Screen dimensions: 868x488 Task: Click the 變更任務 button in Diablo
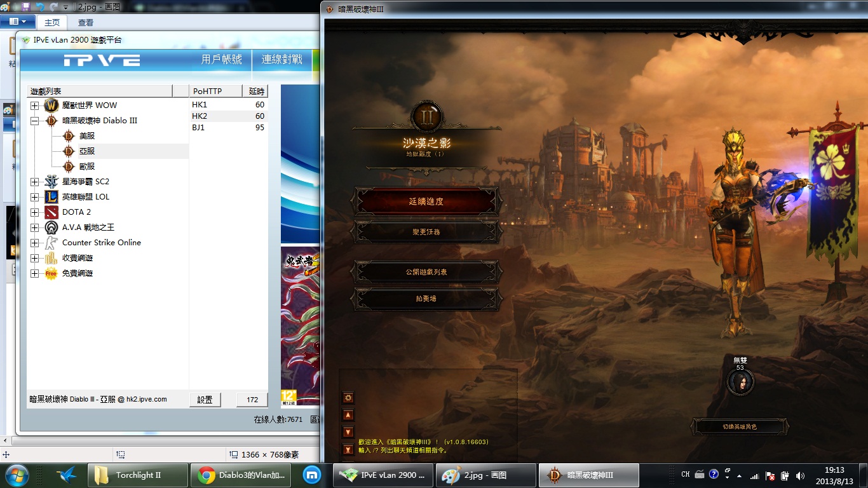(x=426, y=232)
